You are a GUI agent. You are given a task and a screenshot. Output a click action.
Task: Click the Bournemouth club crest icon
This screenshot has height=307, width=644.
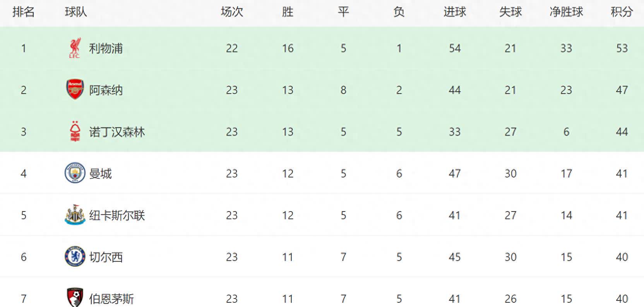point(75,297)
